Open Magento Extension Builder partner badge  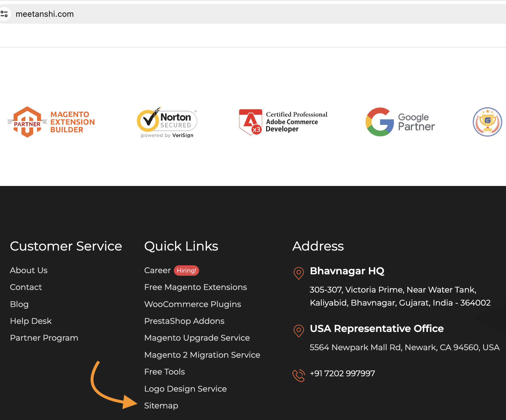point(51,122)
